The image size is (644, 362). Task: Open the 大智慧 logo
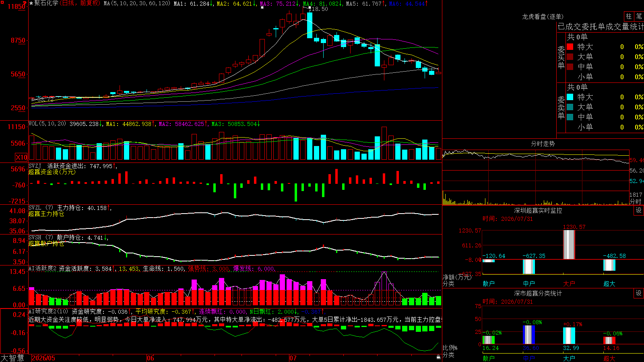pos(12,358)
